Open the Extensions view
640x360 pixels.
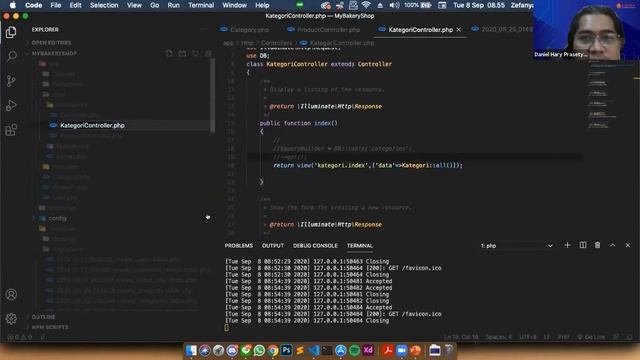coord(11,130)
